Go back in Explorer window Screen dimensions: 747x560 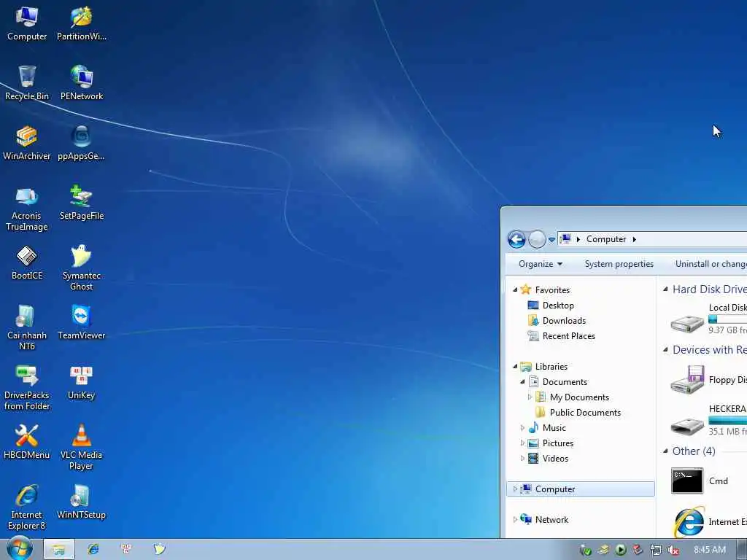pos(516,239)
